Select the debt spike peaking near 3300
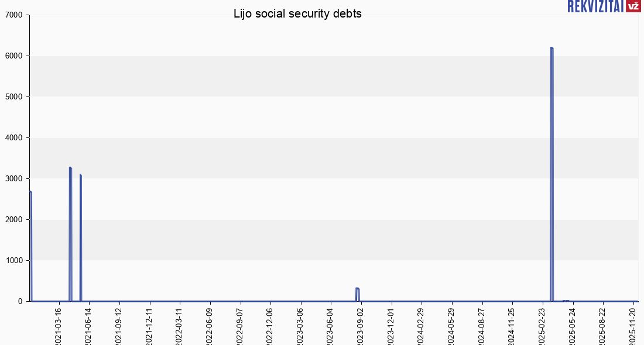Screen dimensions: 644x345 click(70, 234)
